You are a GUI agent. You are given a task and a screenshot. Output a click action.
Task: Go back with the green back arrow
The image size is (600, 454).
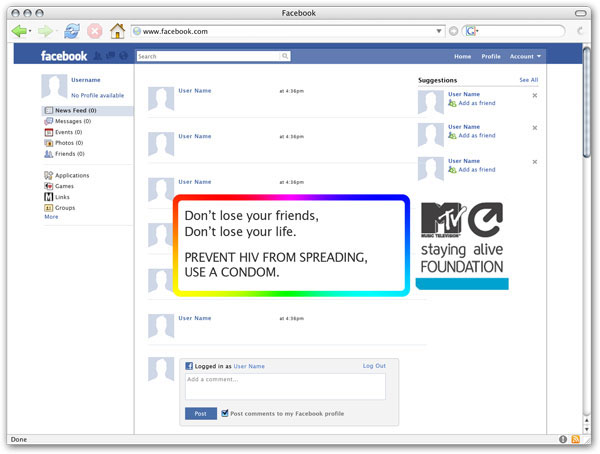(x=18, y=31)
